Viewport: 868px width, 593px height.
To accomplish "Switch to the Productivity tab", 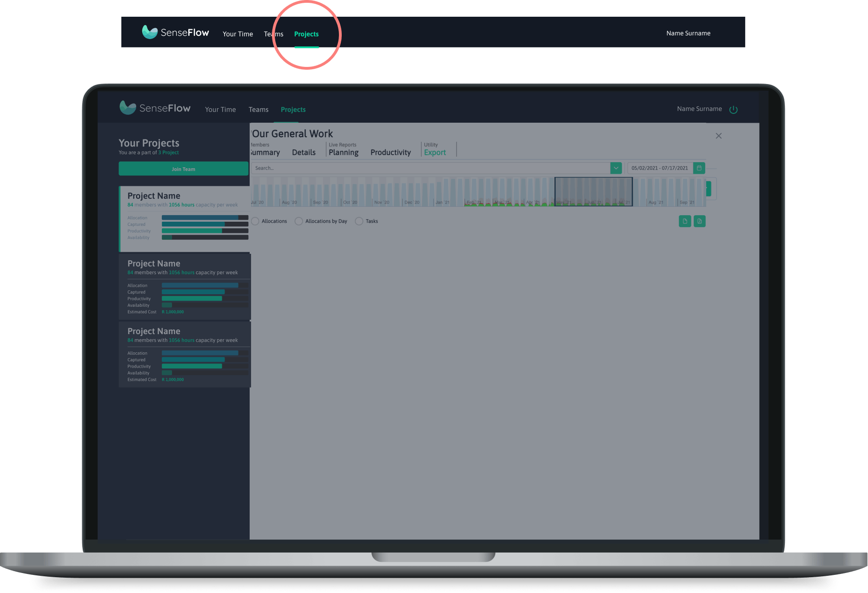I will click(x=391, y=152).
